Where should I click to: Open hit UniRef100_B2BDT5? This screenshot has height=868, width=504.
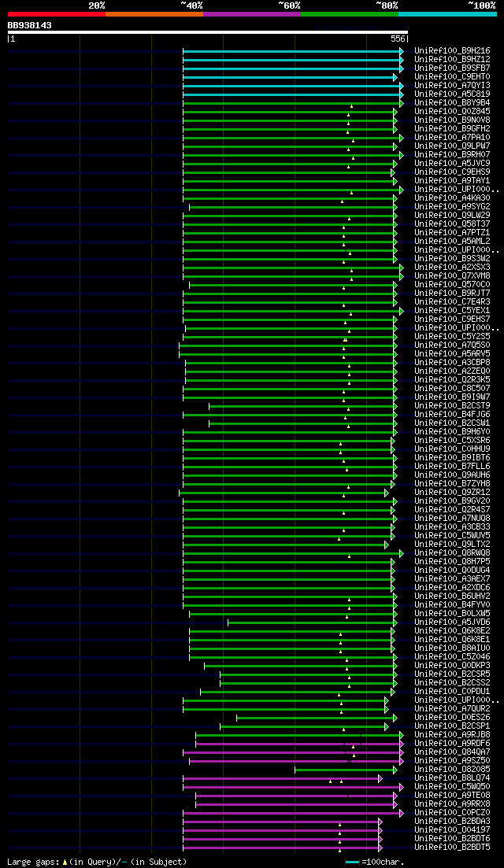pos(452,847)
